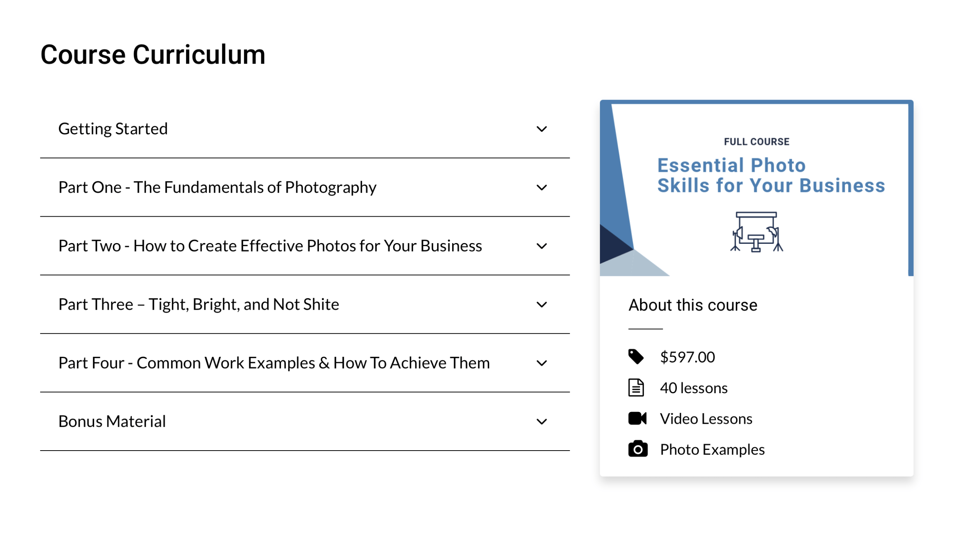This screenshot has width=980, height=544.
Task: Click the $597.00 price text
Action: [x=687, y=356]
